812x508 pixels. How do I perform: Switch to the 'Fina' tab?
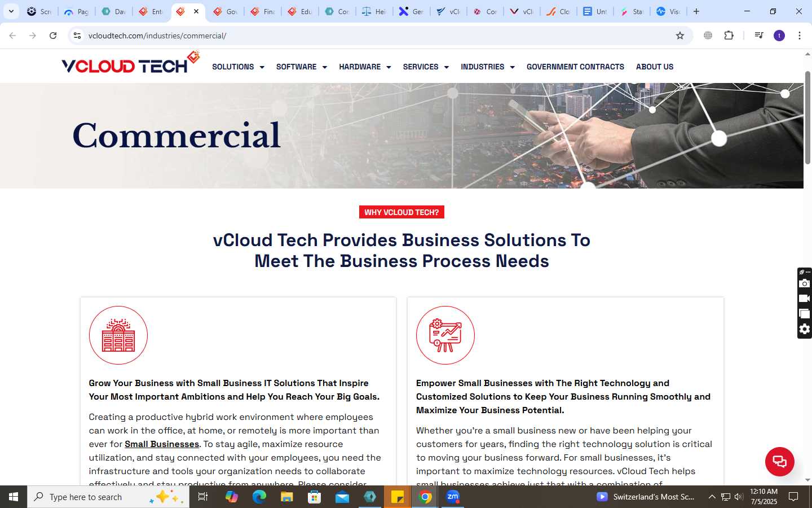[262, 11]
